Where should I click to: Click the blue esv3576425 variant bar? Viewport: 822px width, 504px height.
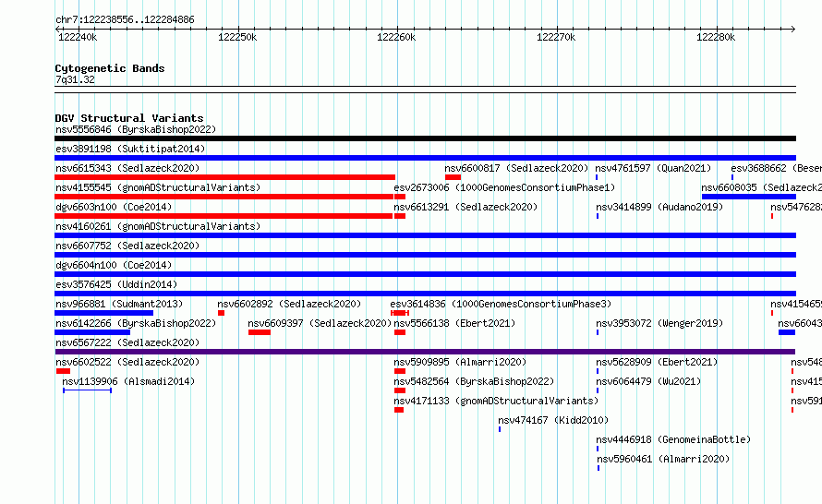point(425,294)
